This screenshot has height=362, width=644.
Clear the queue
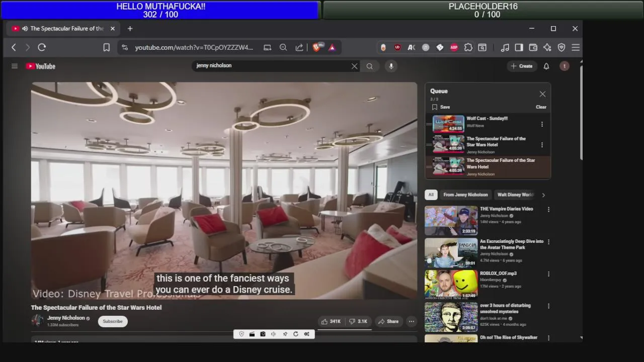pos(541,107)
